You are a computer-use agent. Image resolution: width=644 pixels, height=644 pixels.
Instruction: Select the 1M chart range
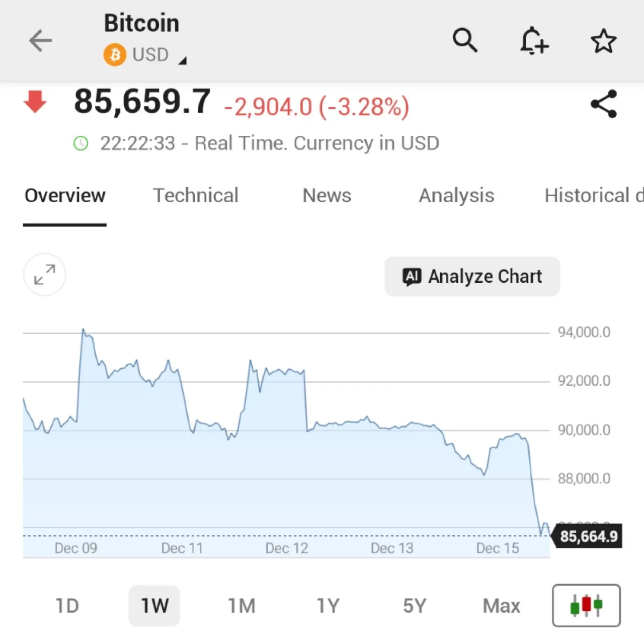(x=242, y=605)
